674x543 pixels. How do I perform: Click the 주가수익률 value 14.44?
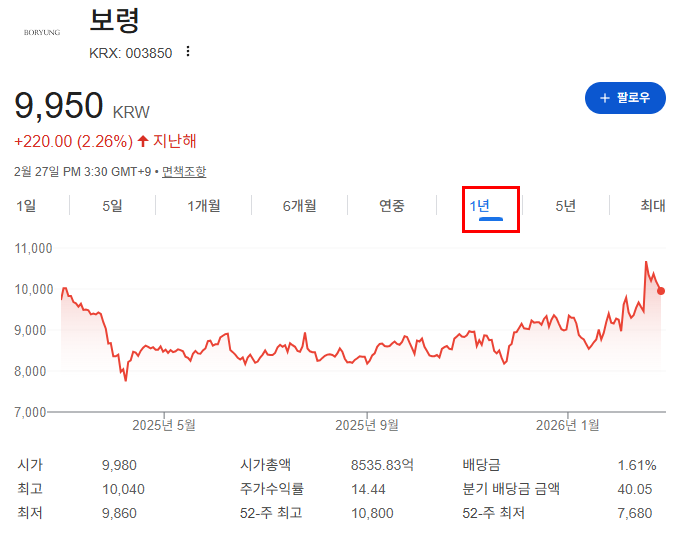click(368, 489)
